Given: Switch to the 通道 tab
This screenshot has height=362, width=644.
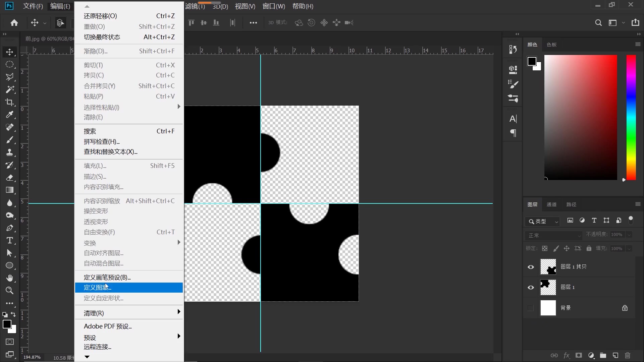Looking at the screenshot, I should (551, 204).
